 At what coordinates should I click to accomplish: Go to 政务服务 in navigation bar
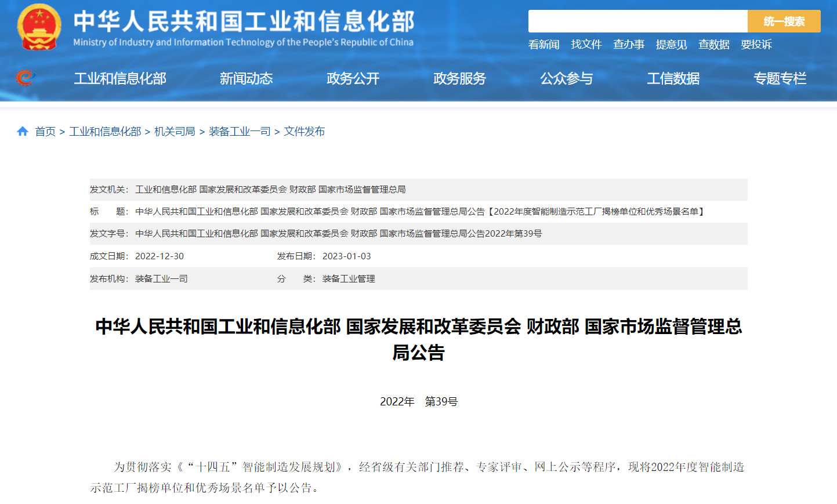(x=459, y=78)
